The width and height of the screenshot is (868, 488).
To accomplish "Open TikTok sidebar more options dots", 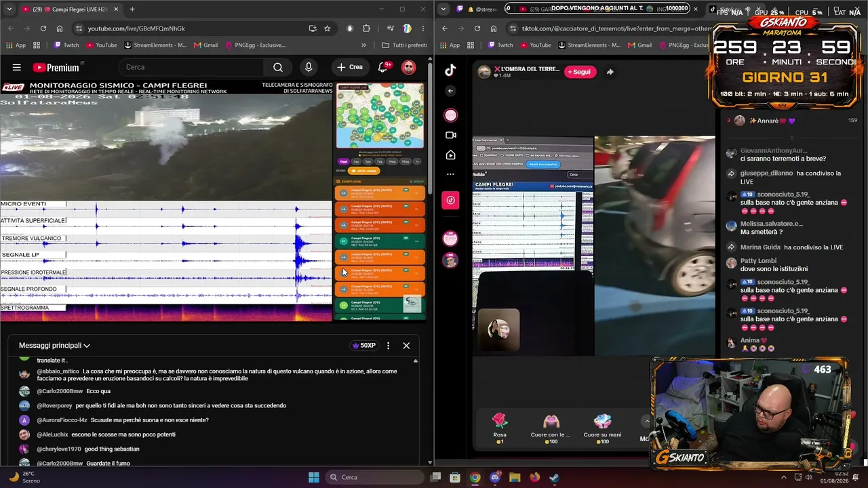I will coord(450,174).
